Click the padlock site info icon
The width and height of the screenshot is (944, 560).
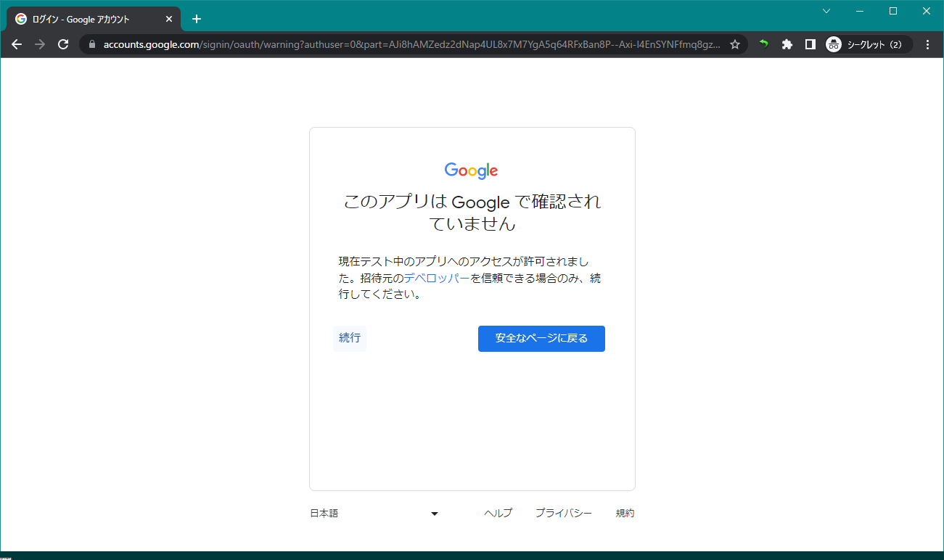tap(91, 44)
